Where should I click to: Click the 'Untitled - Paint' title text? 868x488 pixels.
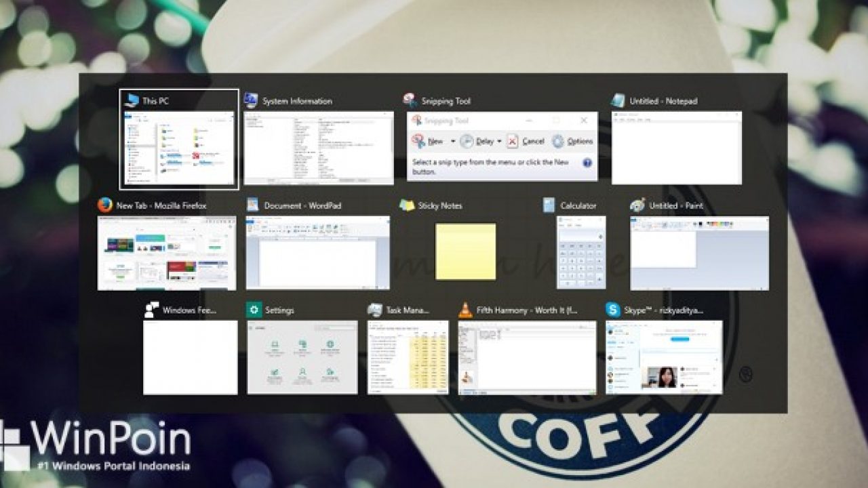pyautogui.click(x=676, y=205)
